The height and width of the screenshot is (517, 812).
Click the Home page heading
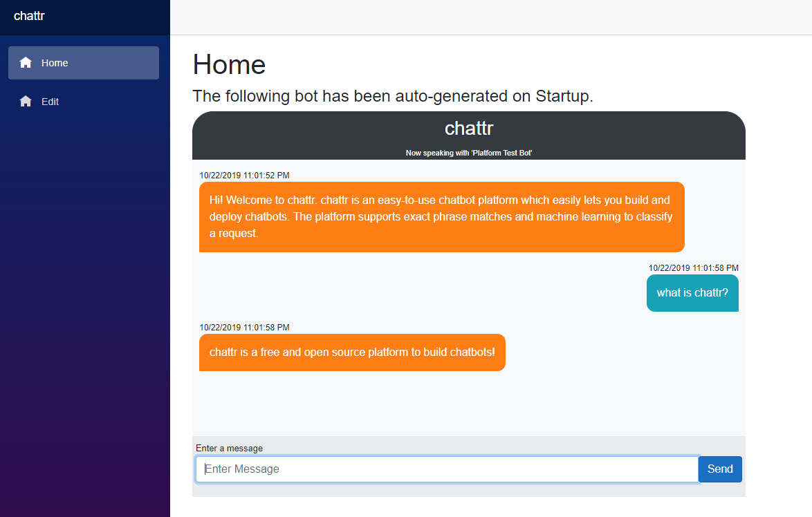coord(229,65)
